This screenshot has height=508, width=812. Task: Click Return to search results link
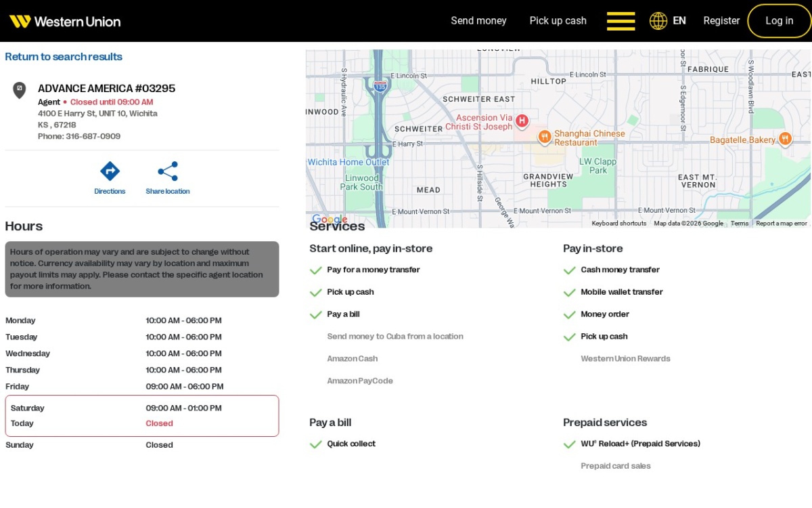[x=64, y=57]
